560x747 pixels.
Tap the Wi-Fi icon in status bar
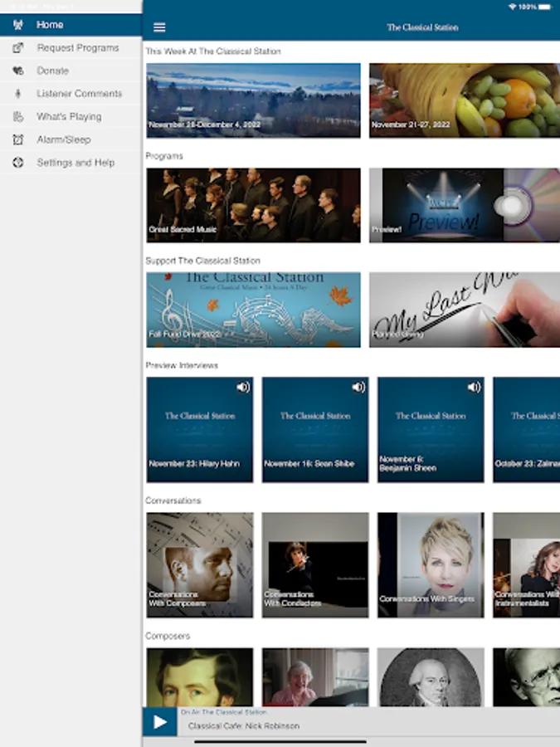pyautogui.click(x=513, y=7)
